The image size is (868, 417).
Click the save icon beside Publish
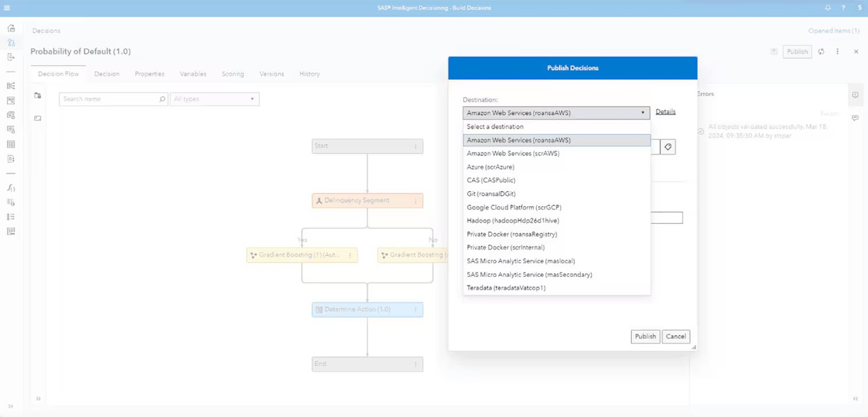click(x=774, y=52)
